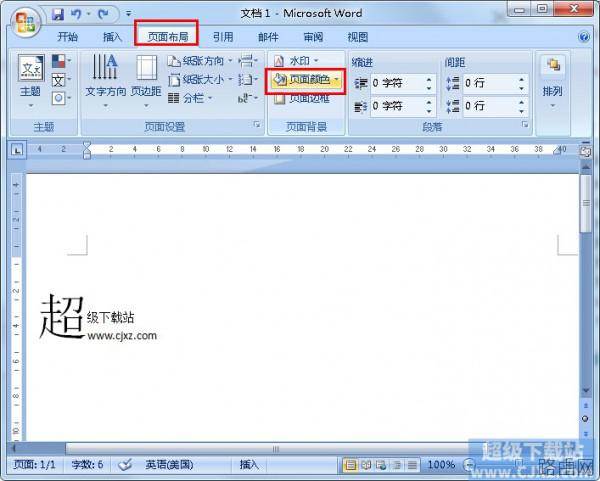Image resolution: width=600 pixels, height=481 pixels.
Task: Launch the 页面设置 dialog launcher
Action: click(257, 125)
